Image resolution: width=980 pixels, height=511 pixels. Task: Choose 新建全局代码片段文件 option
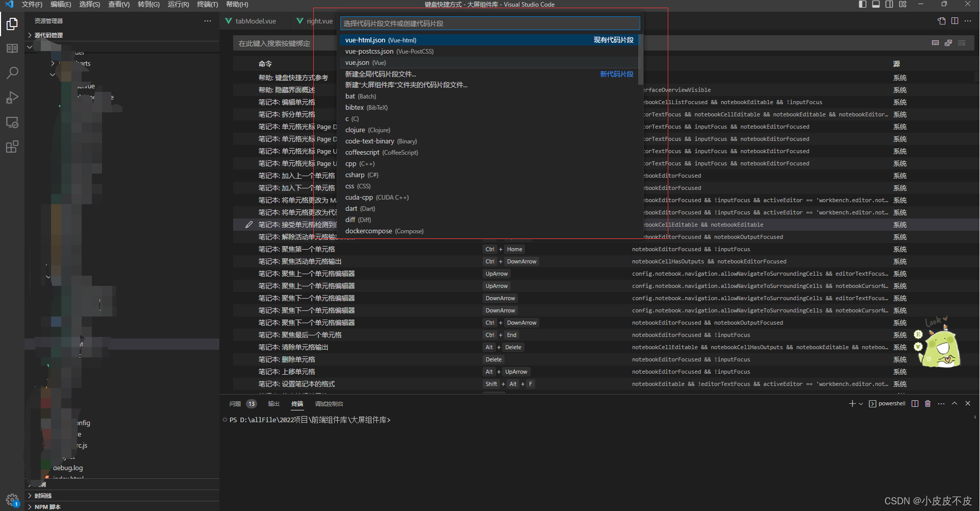pos(489,74)
